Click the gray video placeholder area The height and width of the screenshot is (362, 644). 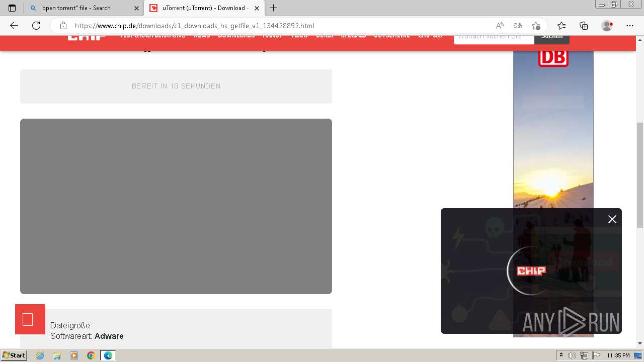tap(176, 206)
